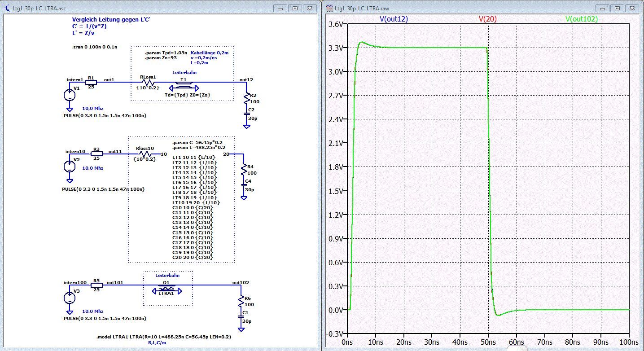This screenshot has height=351, width=644.
Task: Minimize the Ltg1_30p_LC_LTRA.raw waveform window
Action: (x=603, y=8)
